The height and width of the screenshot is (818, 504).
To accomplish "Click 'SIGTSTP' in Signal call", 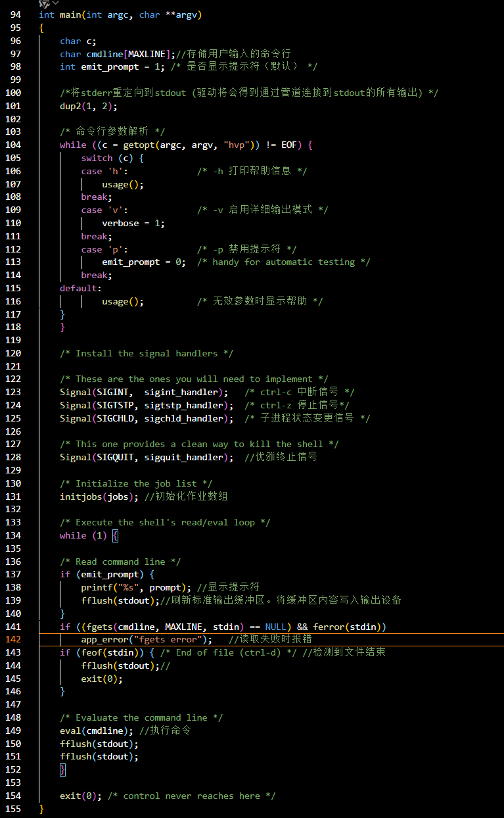I will coord(115,405).
